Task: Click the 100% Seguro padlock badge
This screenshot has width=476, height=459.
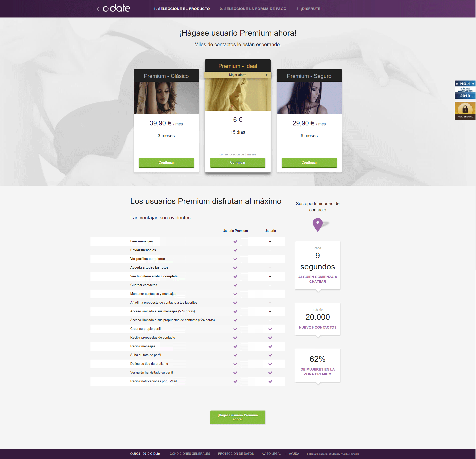Action: 465,111
